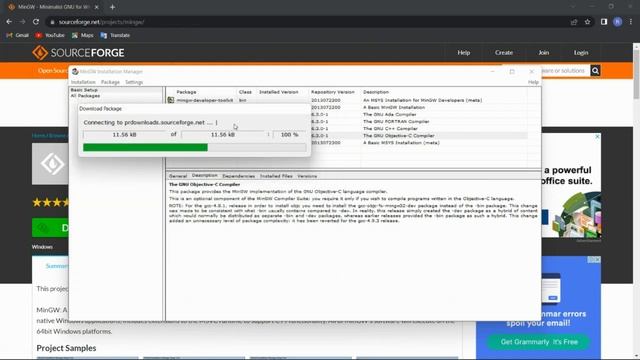
Task: Click the MinGW Installation Manager title icon
Action: tap(75, 71)
